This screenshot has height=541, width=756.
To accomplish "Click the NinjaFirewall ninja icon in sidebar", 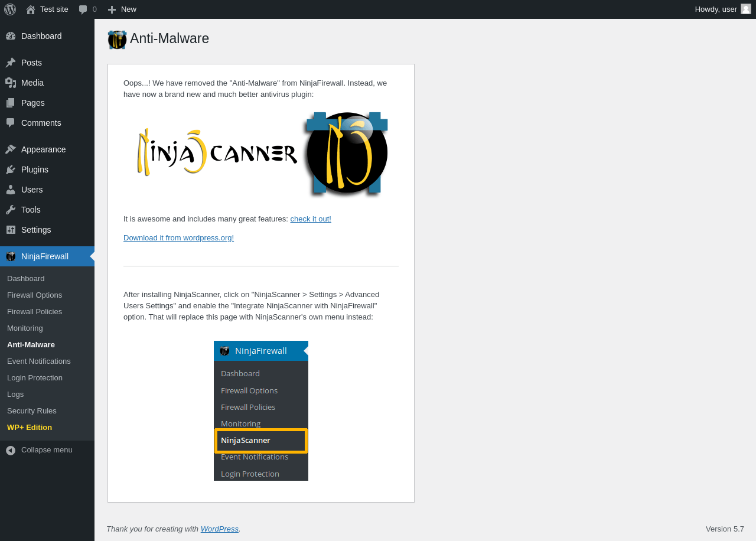I will coord(11,256).
